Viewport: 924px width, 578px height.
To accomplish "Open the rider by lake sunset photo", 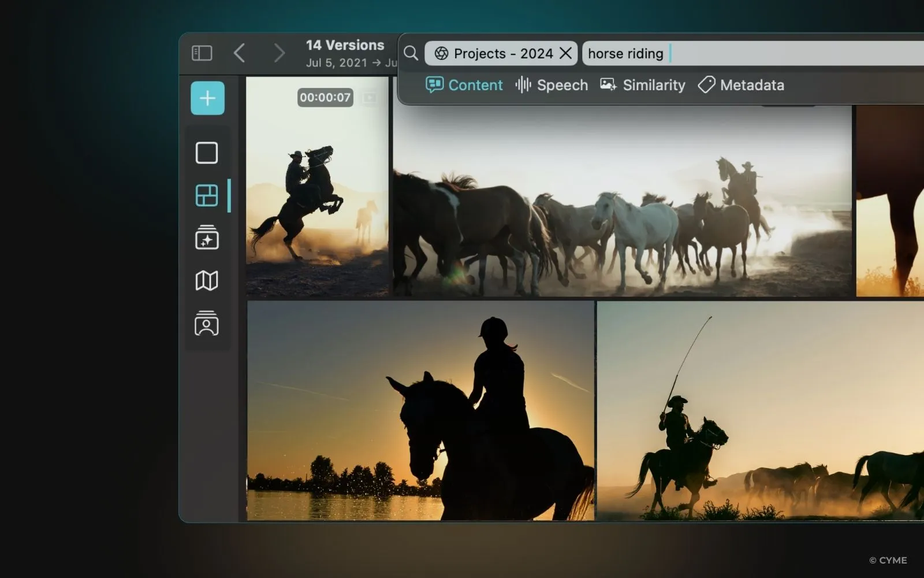I will click(x=420, y=410).
